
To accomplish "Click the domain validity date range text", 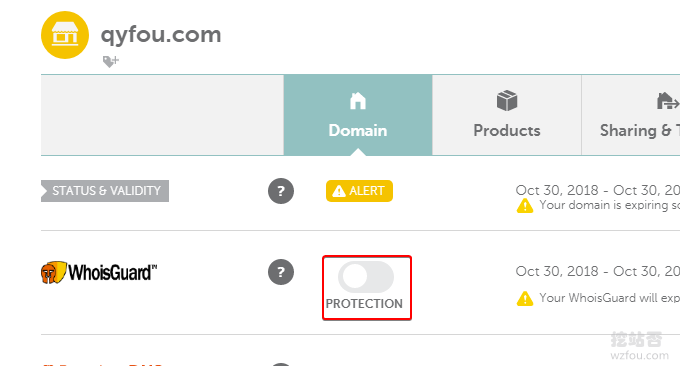I will (598, 190).
